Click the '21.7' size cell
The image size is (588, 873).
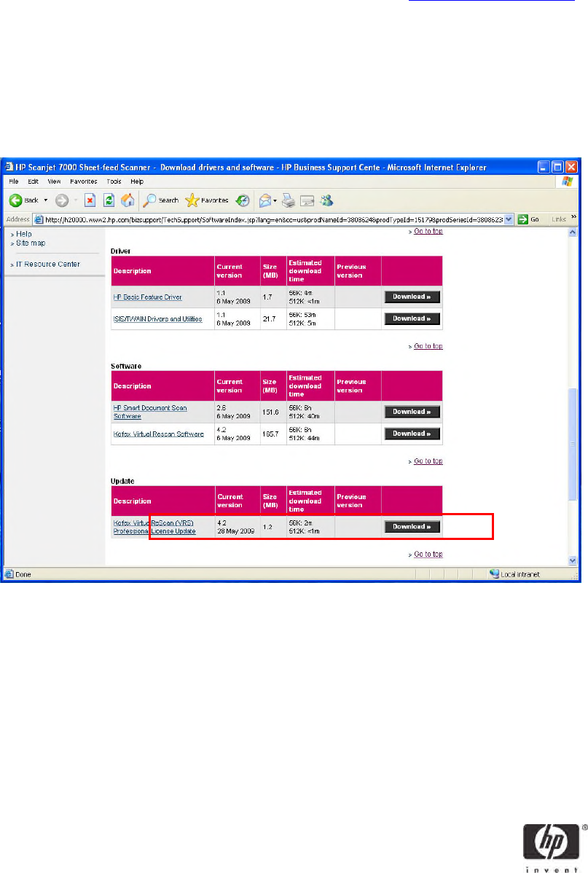coord(269,319)
